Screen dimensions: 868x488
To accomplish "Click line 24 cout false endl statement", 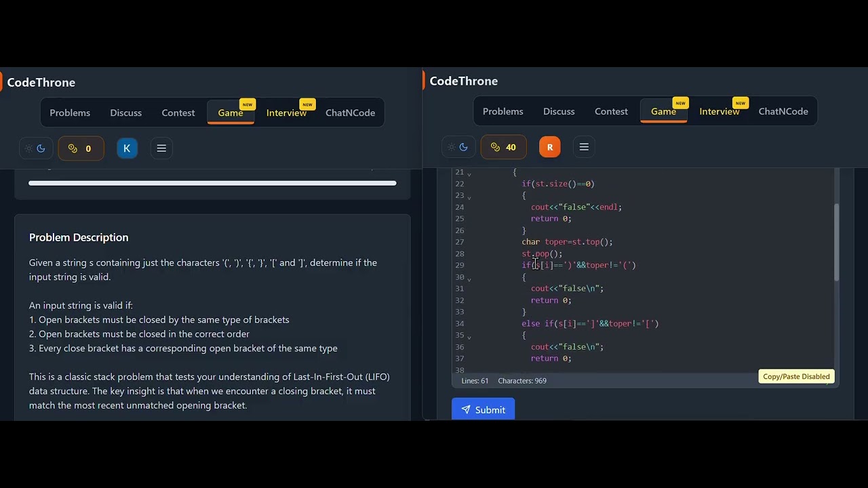I will point(576,207).
